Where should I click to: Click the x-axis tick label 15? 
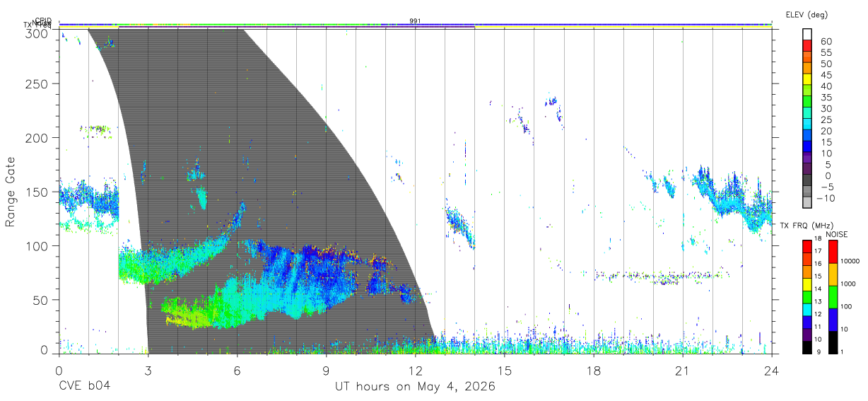click(x=504, y=371)
